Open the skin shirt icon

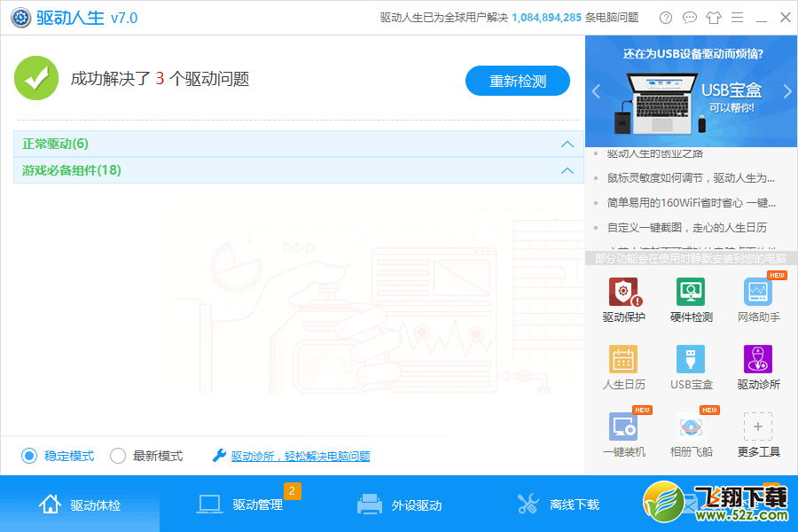(714, 18)
